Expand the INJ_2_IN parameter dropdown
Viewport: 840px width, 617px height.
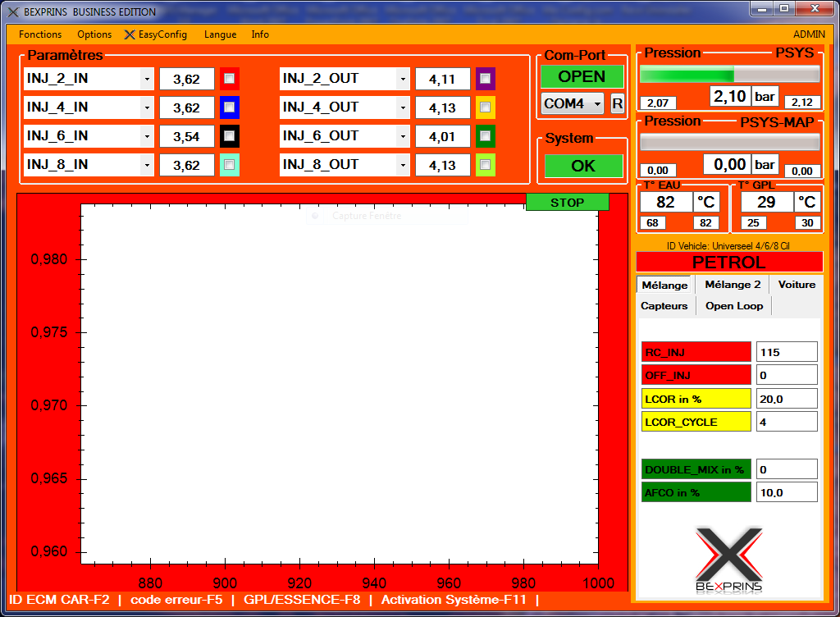pos(147,79)
